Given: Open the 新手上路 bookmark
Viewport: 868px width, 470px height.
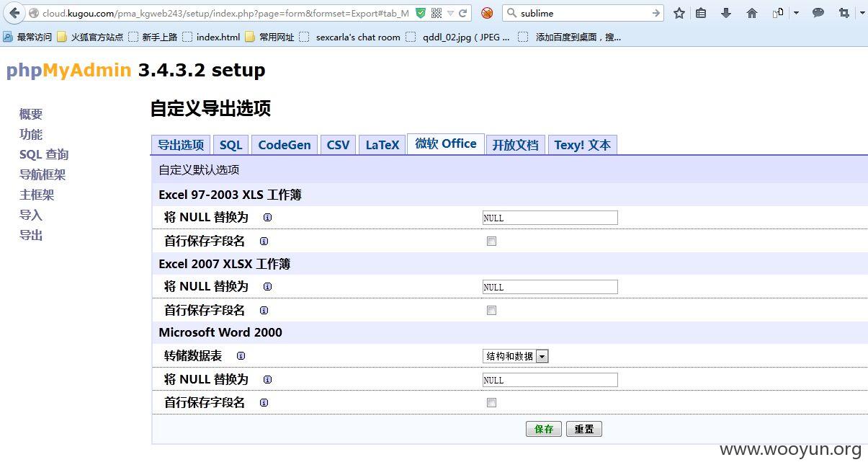Looking at the screenshot, I should tap(153, 37).
